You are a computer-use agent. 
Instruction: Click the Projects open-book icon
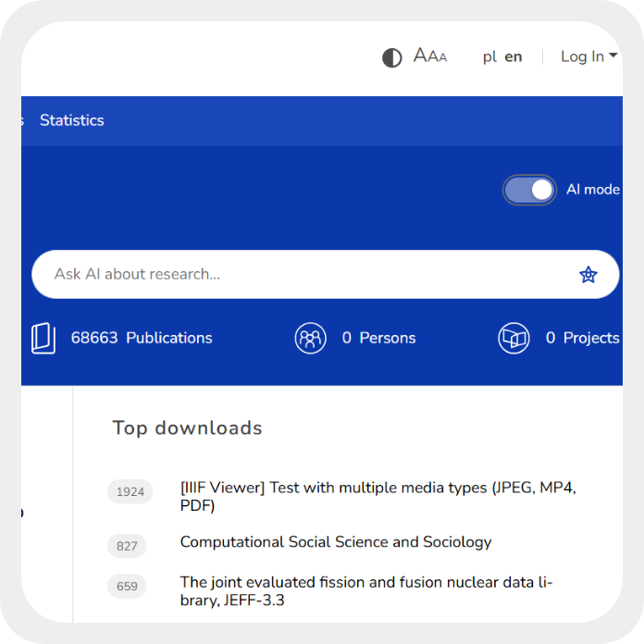(514, 339)
